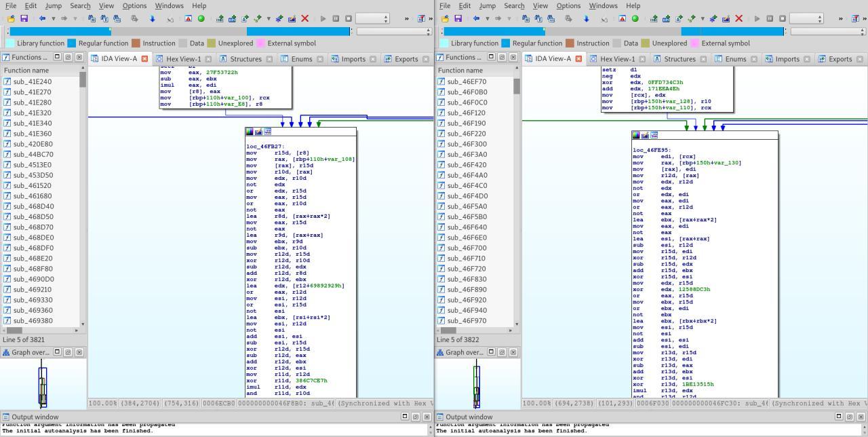
Task: Stop the process with the stop icon
Action: 349,19
